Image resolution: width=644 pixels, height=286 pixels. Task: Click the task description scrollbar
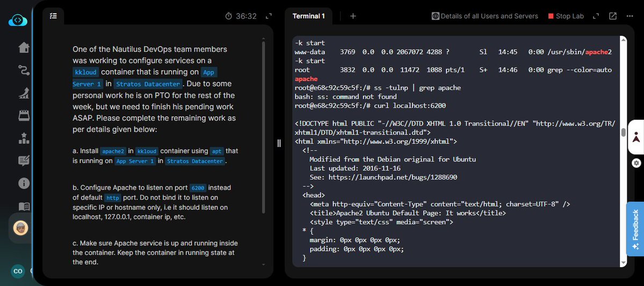(x=264, y=127)
